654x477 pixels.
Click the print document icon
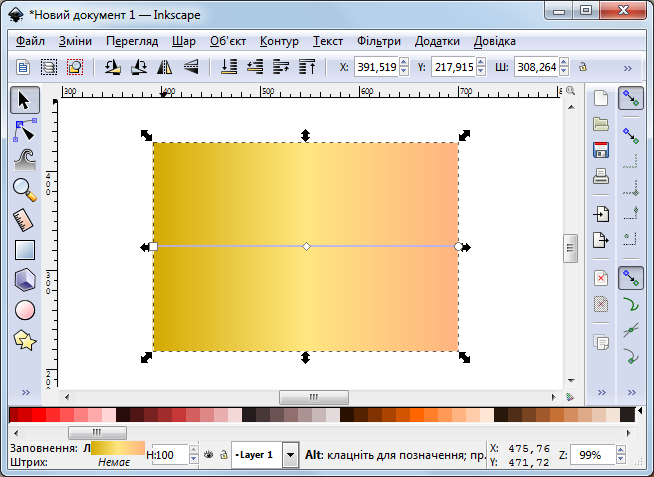pyautogui.click(x=601, y=177)
